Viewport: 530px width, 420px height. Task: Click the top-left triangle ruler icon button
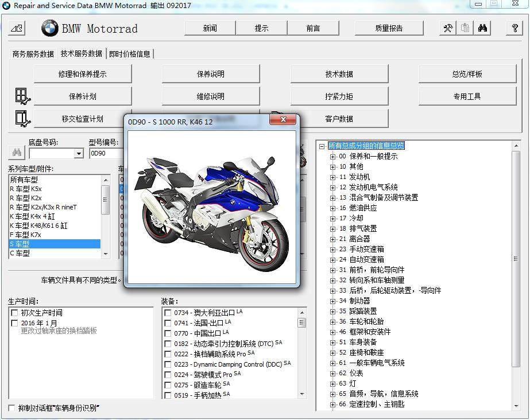point(17,28)
